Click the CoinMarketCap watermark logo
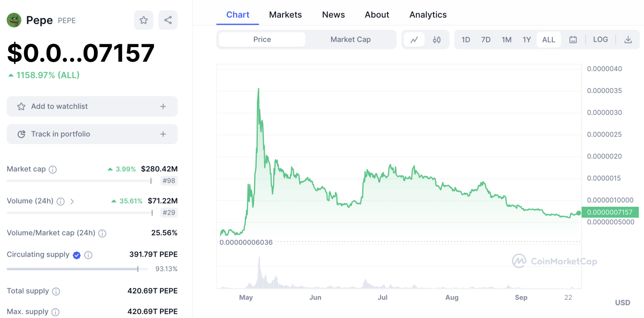 [554, 261]
